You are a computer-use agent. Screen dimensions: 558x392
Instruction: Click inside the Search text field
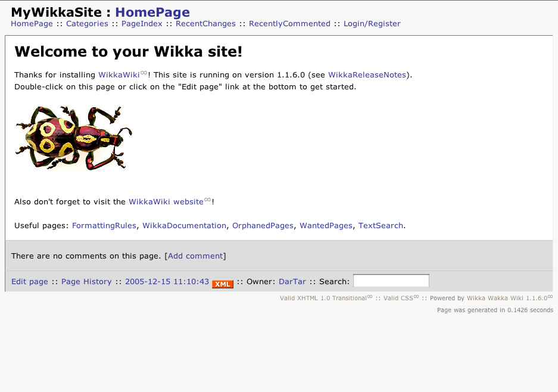[391, 281]
